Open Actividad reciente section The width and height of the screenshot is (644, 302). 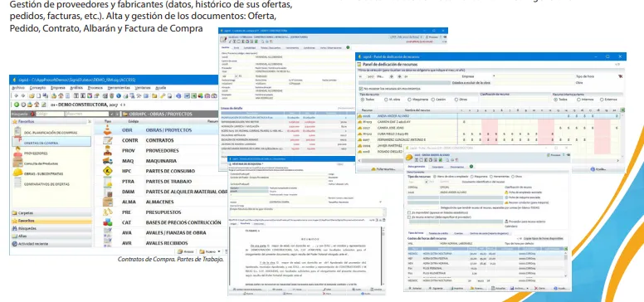coord(51,244)
